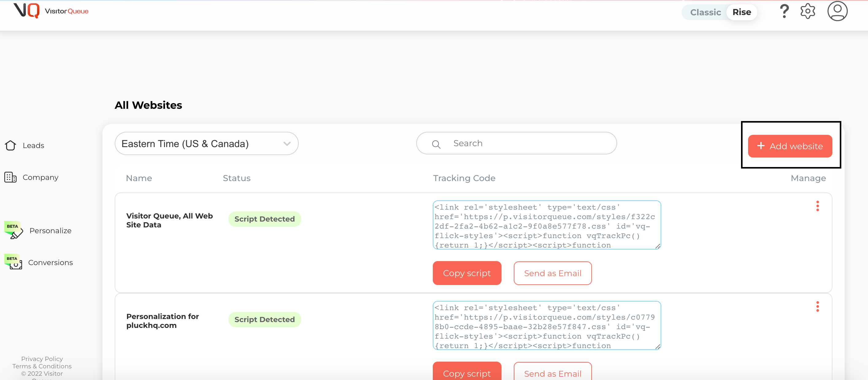Image resolution: width=868 pixels, height=380 pixels.
Task: Copy script for Visitor Queue, All Web Site Data
Action: (467, 273)
